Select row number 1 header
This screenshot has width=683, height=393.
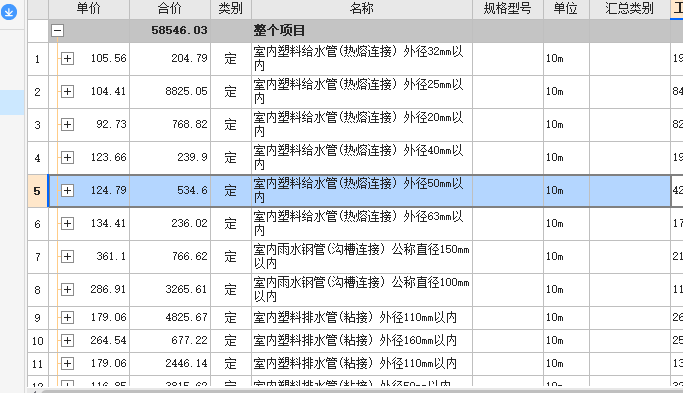(38, 59)
